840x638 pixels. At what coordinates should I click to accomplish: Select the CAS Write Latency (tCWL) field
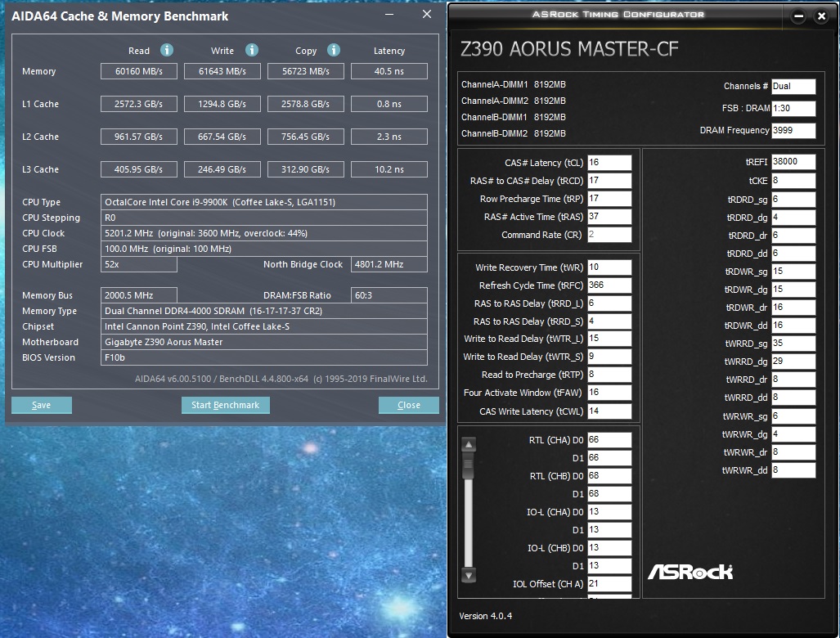pos(609,411)
